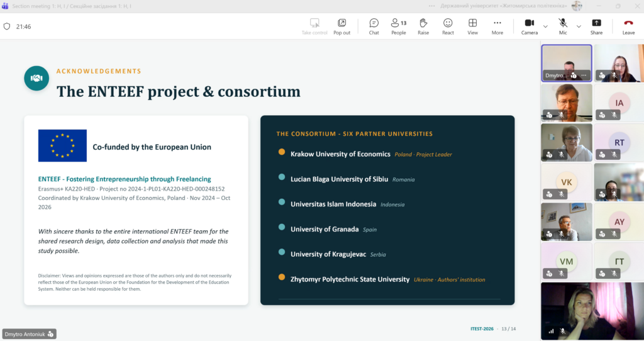644x341 pixels.
Task: Open the People participants list
Action: pos(398,26)
